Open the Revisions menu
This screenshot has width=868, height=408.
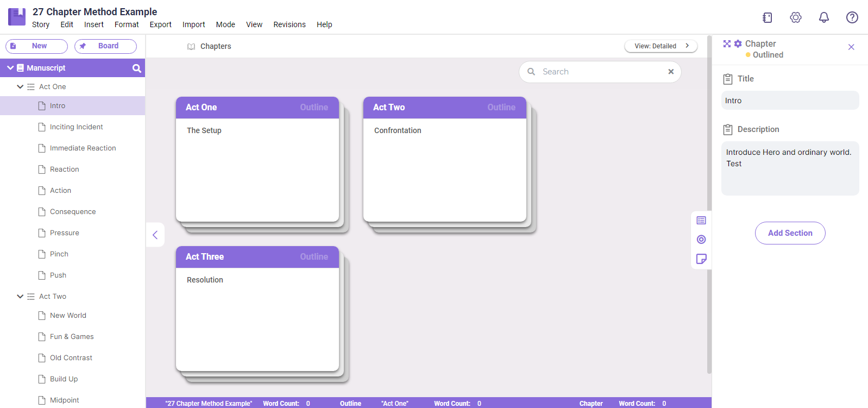(x=289, y=24)
